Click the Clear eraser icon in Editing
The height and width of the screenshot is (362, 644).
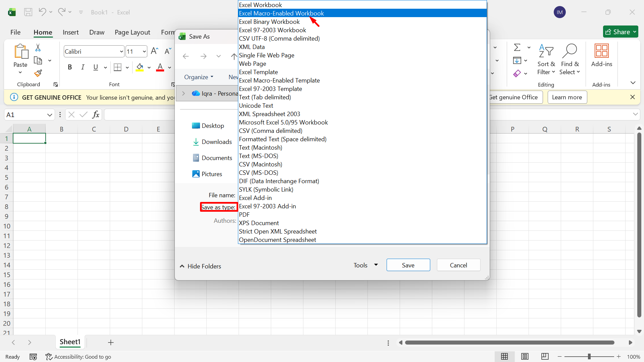pyautogui.click(x=517, y=73)
